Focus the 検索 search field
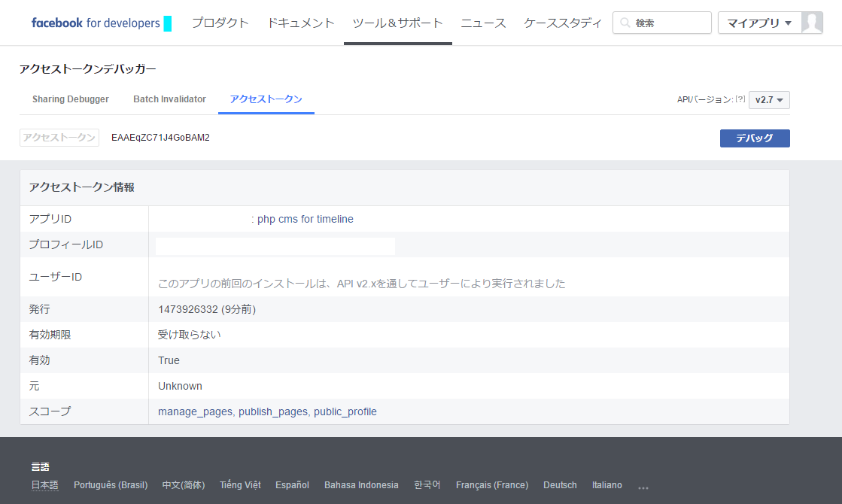The width and height of the screenshot is (842, 504). point(661,23)
